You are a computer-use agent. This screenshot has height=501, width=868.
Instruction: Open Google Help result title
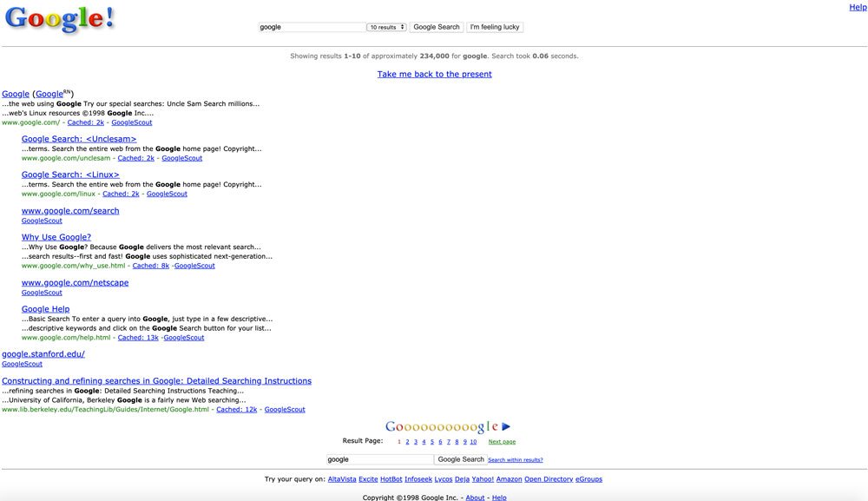point(45,309)
